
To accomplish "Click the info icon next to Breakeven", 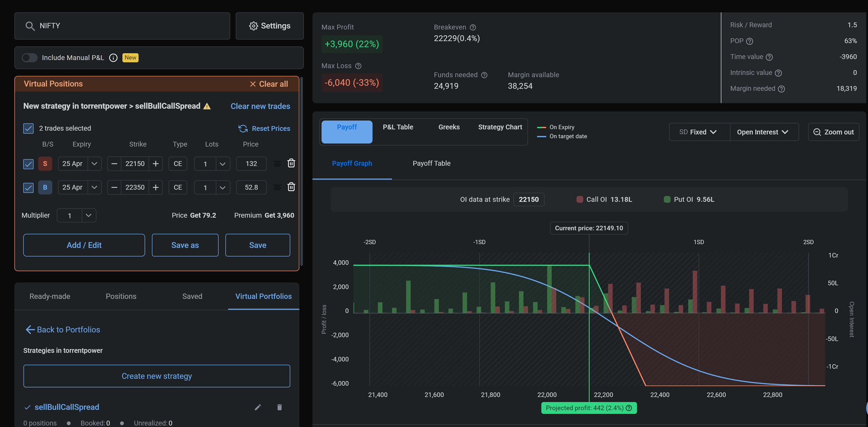I will 473,28.
